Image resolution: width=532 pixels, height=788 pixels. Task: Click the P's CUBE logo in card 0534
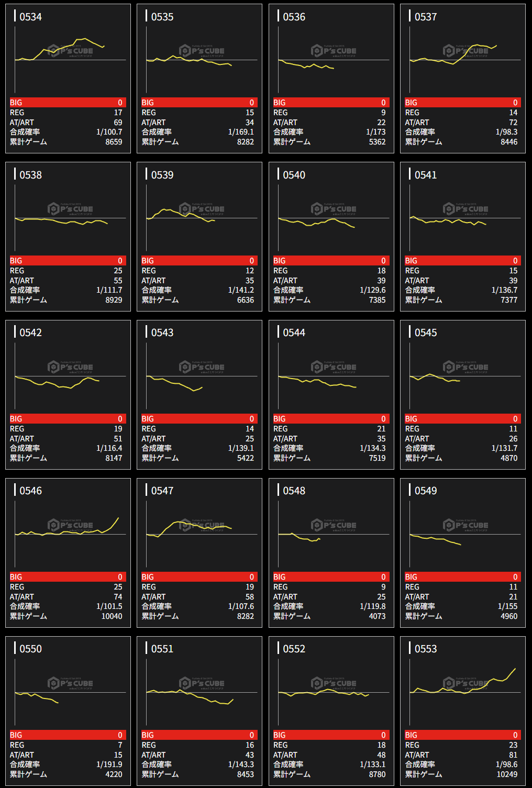coord(70,51)
